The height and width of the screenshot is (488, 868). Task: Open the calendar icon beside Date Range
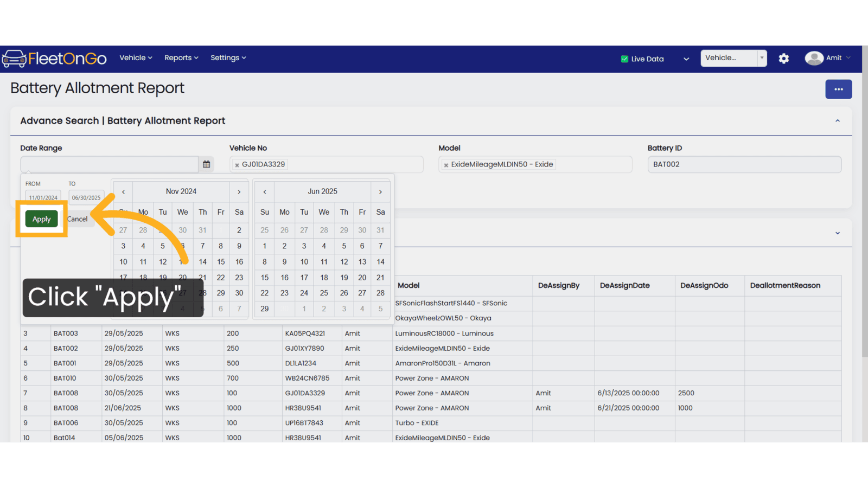click(x=206, y=164)
